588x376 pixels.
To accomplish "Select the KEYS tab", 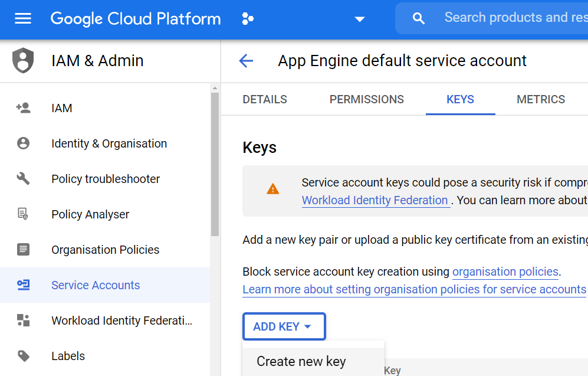I will pos(460,99).
